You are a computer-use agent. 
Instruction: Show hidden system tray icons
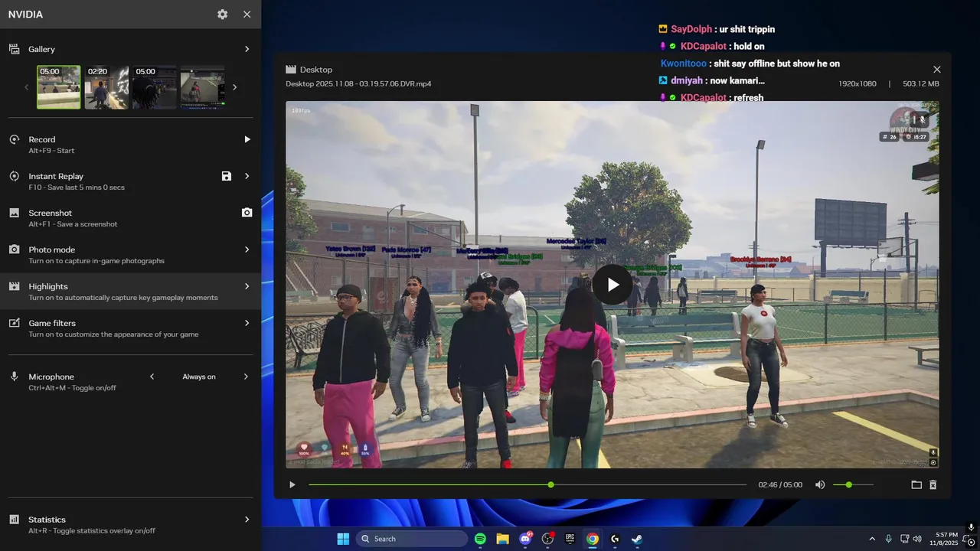pos(871,539)
